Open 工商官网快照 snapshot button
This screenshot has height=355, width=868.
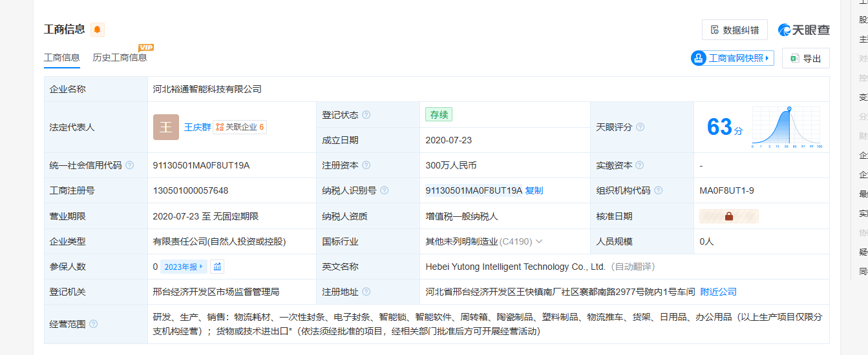point(732,58)
